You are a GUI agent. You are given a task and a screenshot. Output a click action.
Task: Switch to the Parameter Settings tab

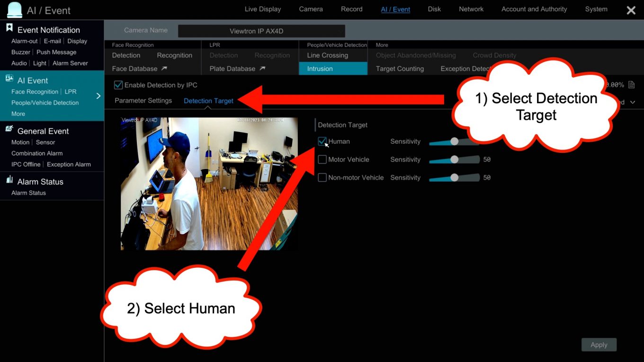[x=143, y=101]
